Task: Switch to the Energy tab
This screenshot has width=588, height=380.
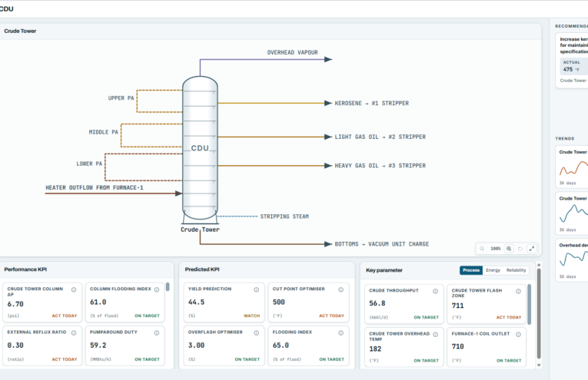Action: point(493,270)
